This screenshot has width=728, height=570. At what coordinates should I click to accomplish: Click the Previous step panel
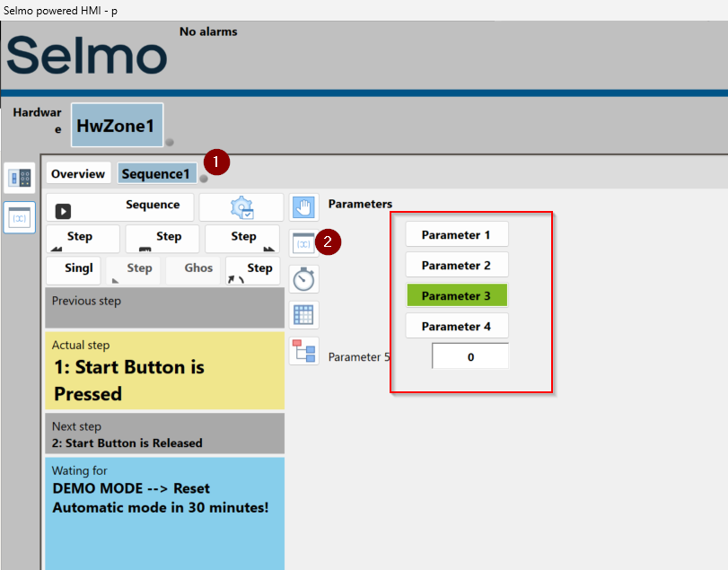coord(165,308)
